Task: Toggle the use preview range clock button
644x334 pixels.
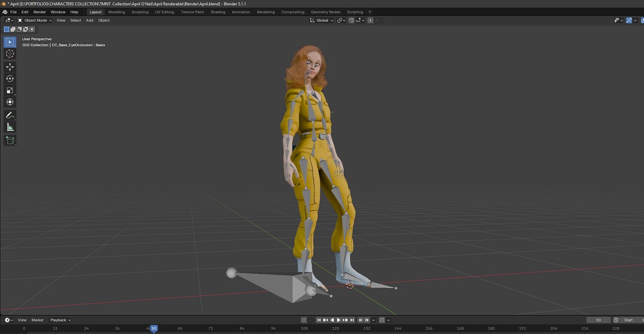Action: 616,320
